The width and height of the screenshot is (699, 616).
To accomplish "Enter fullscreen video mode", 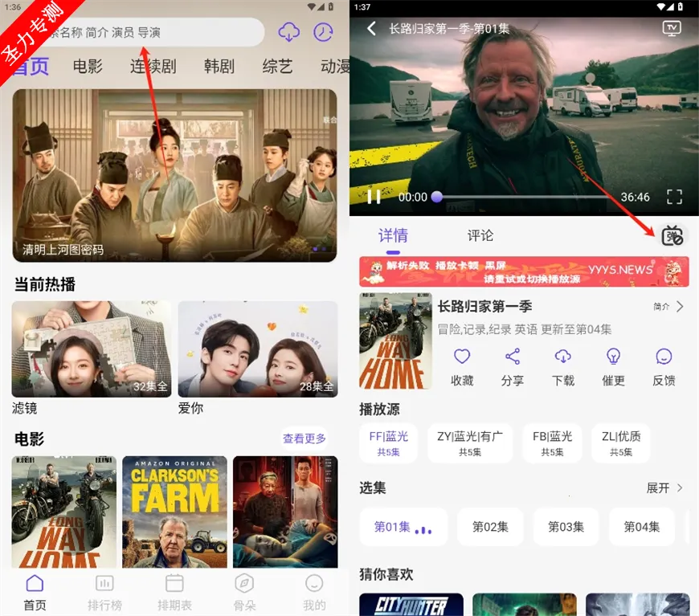I will [x=674, y=197].
